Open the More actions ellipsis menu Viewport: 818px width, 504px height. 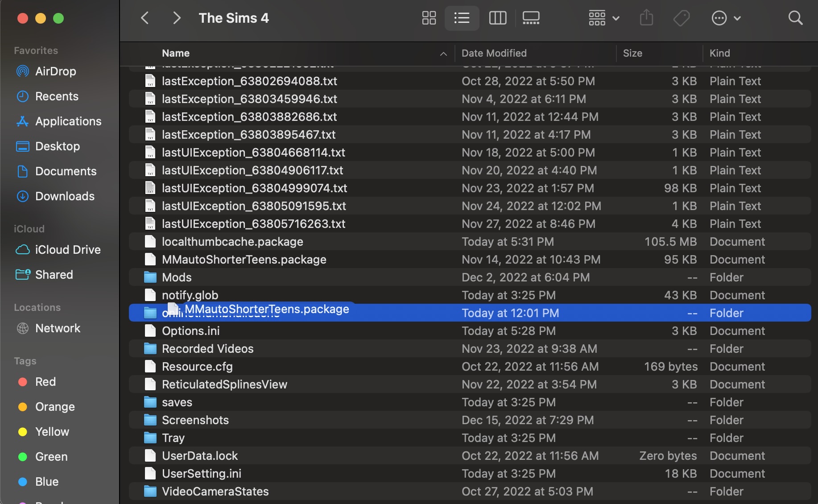click(726, 18)
